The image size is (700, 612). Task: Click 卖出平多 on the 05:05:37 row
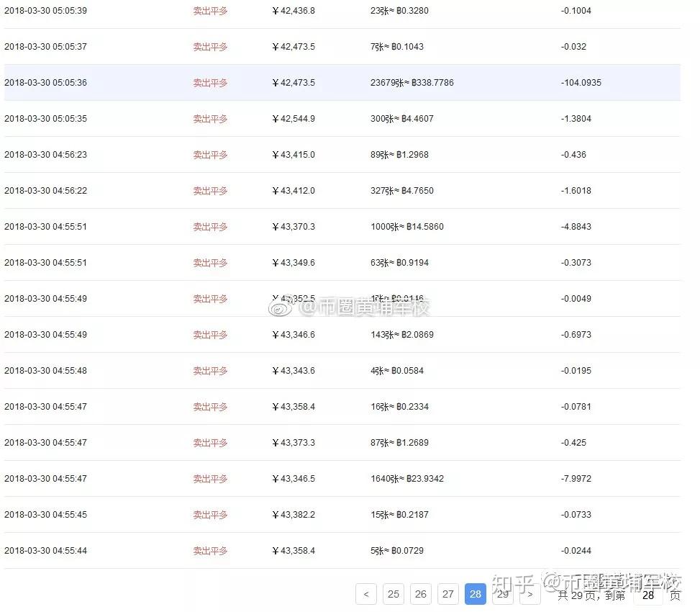coord(209,47)
